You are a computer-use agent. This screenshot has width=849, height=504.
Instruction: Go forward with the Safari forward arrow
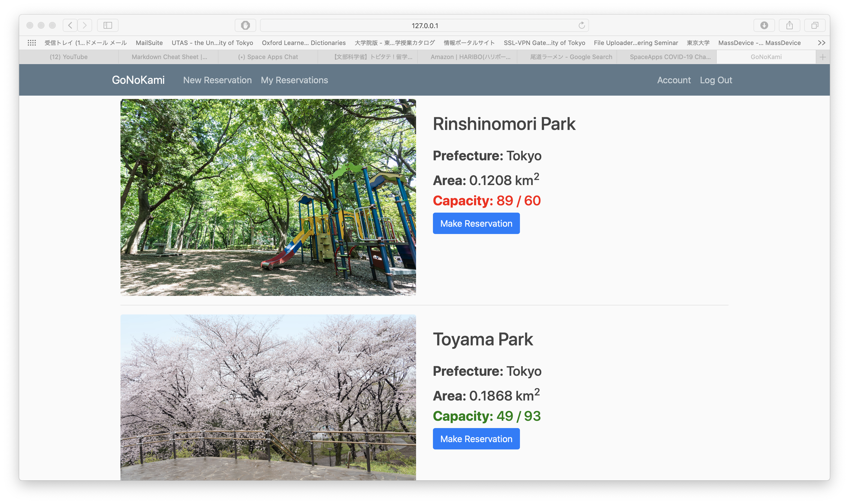tap(85, 25)
